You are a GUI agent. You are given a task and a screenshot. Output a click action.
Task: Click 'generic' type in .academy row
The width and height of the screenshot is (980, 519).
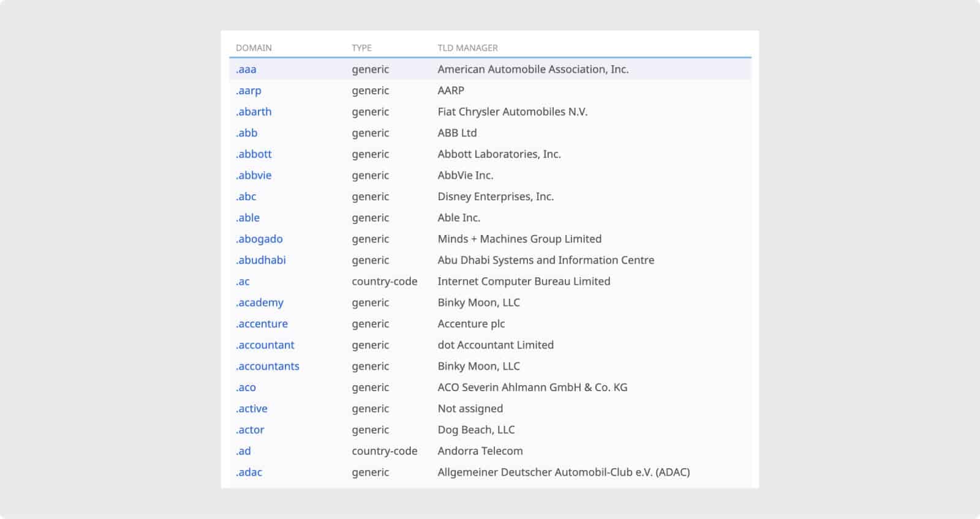[371, 303]
